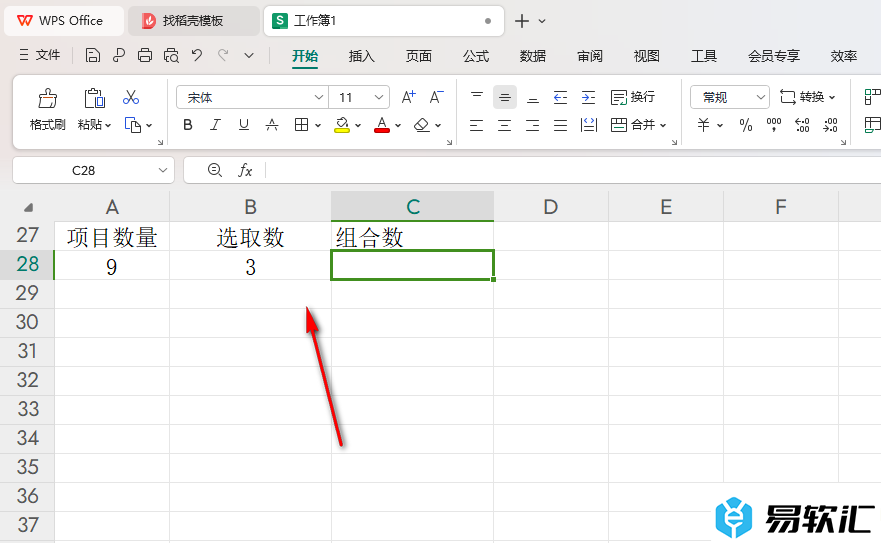
Task: Click the select-all corner triangle
Action: tap(28, 207)
